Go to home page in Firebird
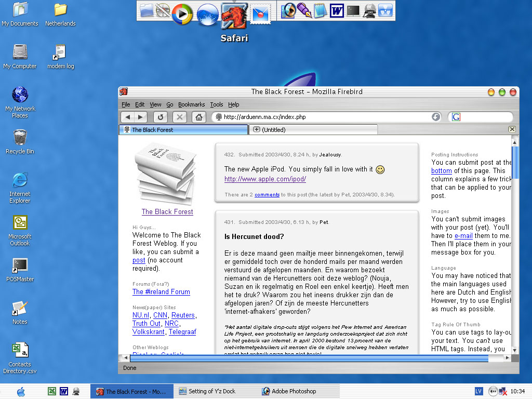Viewport: 532px width, 399px height. coord(199,117)
